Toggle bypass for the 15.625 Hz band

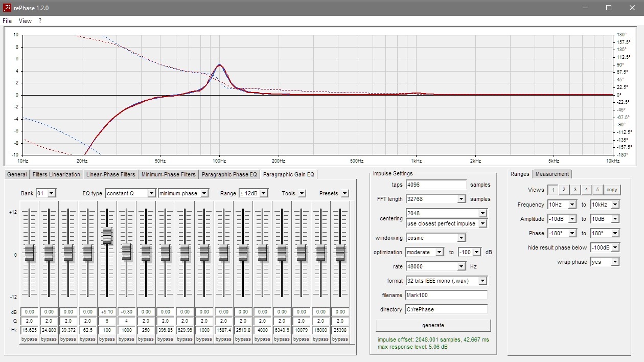29,339
